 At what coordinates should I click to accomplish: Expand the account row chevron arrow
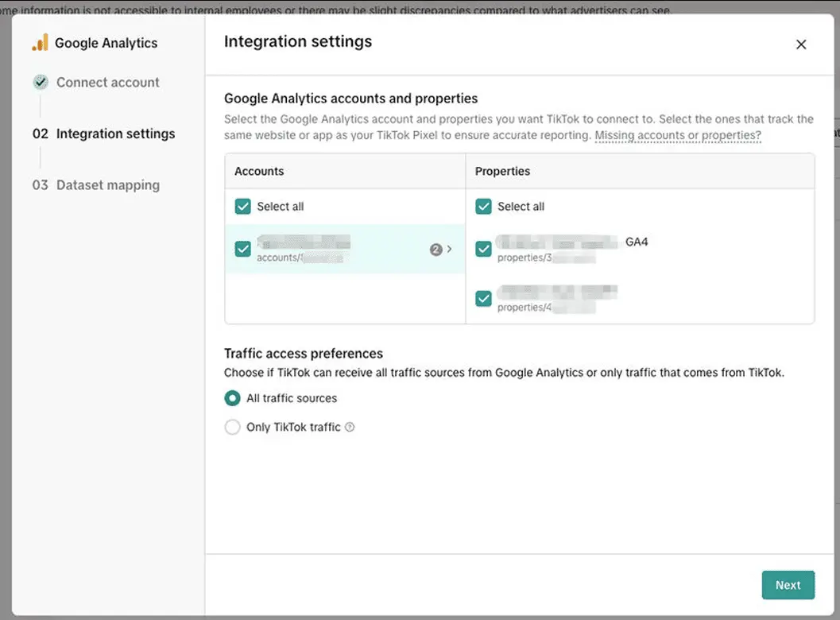coord(450,249)
